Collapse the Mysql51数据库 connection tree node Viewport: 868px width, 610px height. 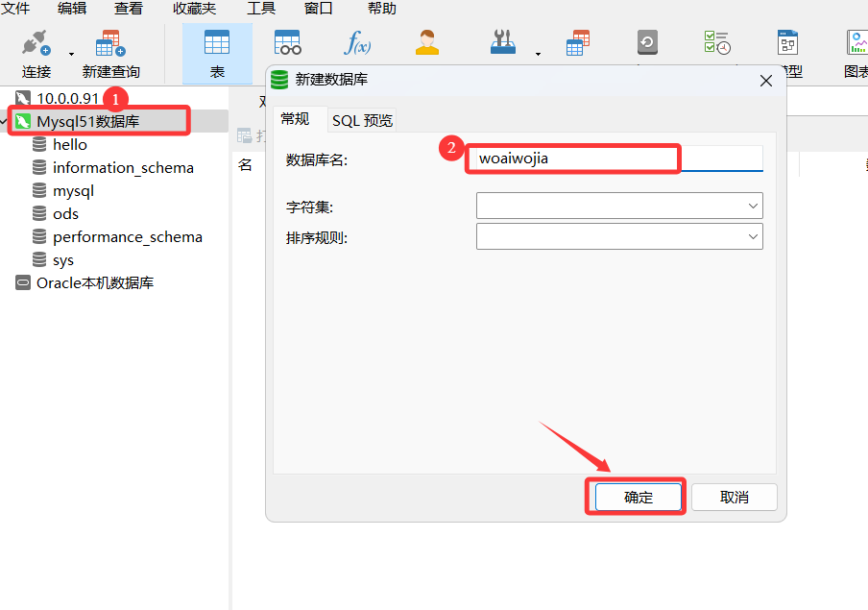coord(8,122)
